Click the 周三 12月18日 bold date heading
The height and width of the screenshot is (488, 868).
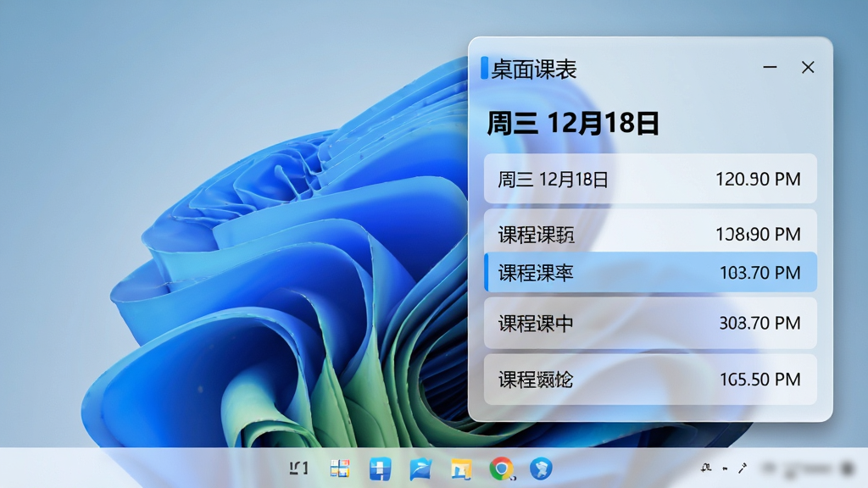pos(573,123)
